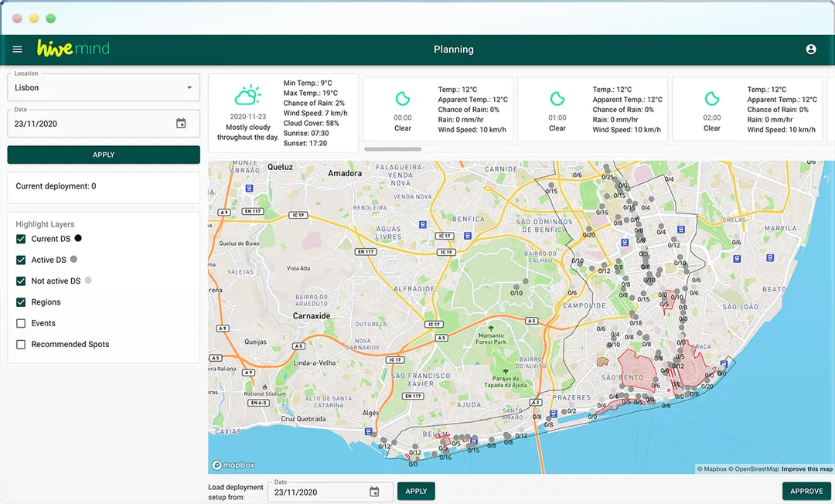Viewport: 835px width, 504px height.
Task: Click the Parque da Tapada da Ajuda icon
Action: 505,372
